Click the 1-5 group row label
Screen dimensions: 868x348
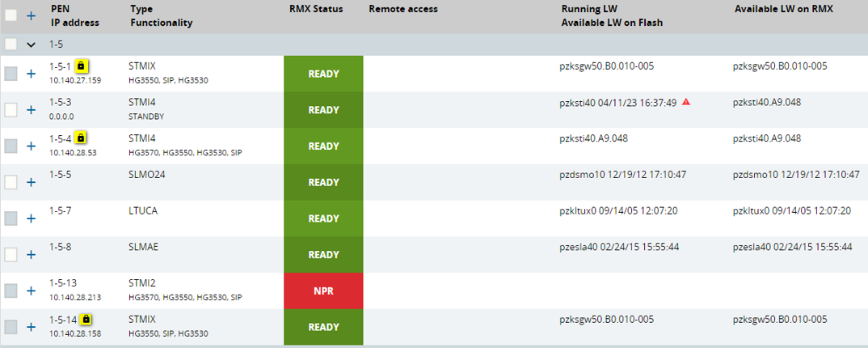click(x=57, y=45)
